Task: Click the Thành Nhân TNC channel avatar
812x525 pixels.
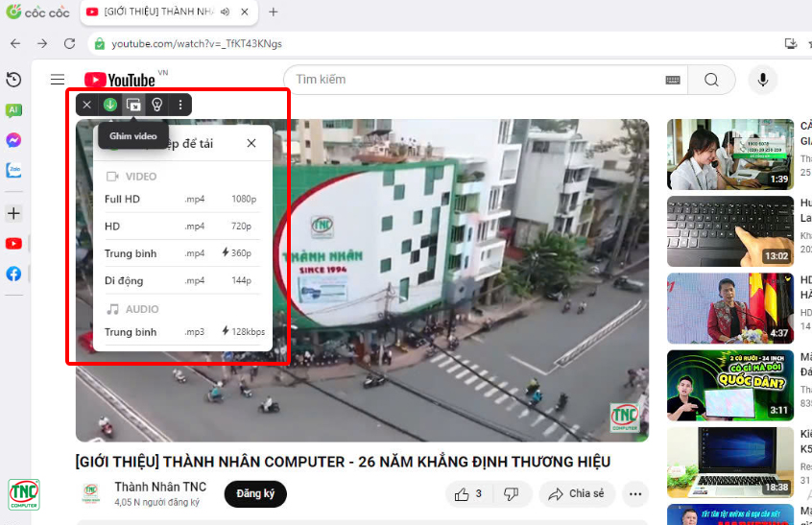Action: 91,493
